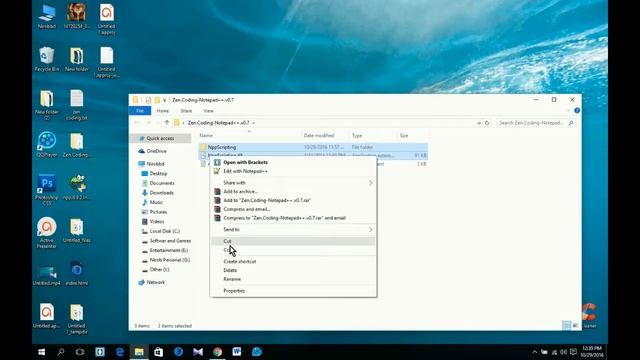This screenshot has height=360, width=640.
Task: Open the Store icon on taskbar
Action: (158, 352)
